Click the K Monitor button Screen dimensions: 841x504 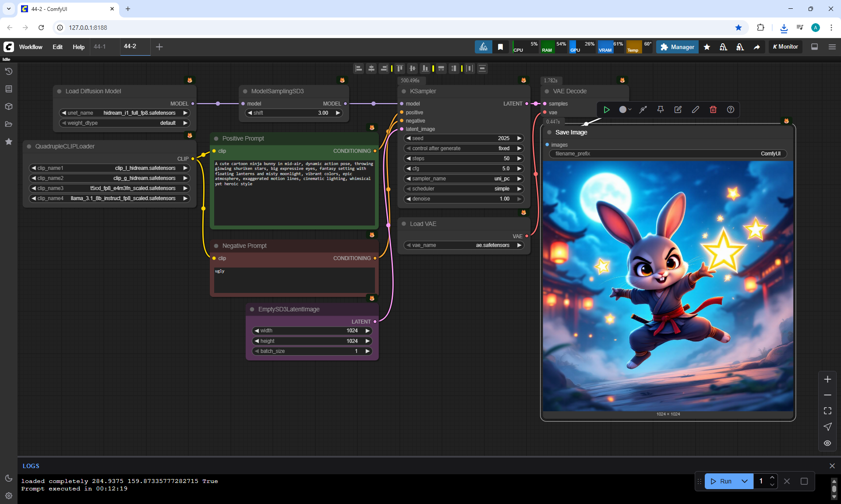click(785, 47)
